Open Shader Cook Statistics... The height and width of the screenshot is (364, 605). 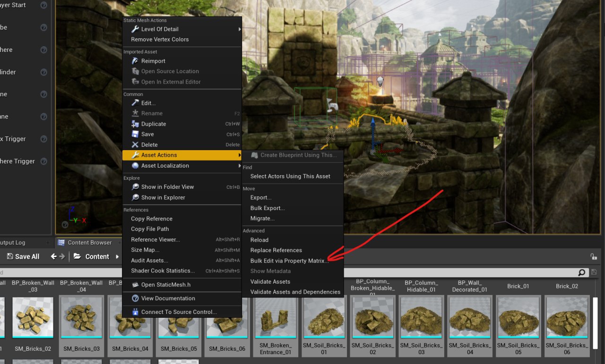182,271
